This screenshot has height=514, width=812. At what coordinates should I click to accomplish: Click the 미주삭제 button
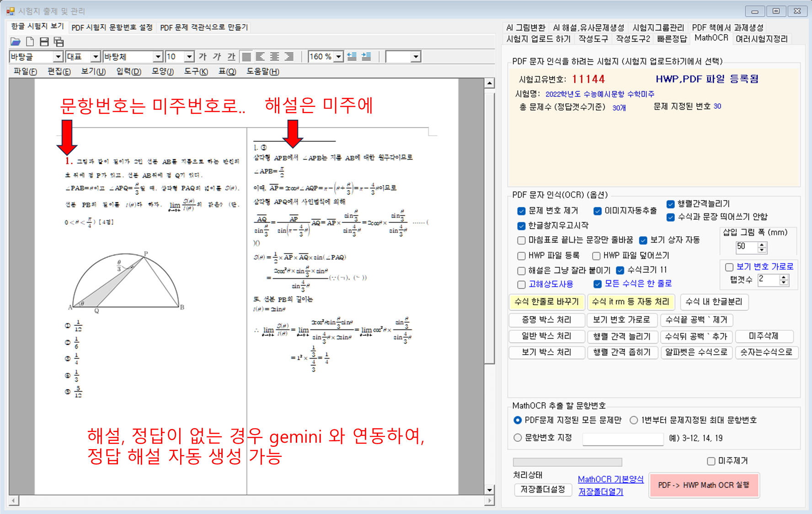tap(764, 336)
